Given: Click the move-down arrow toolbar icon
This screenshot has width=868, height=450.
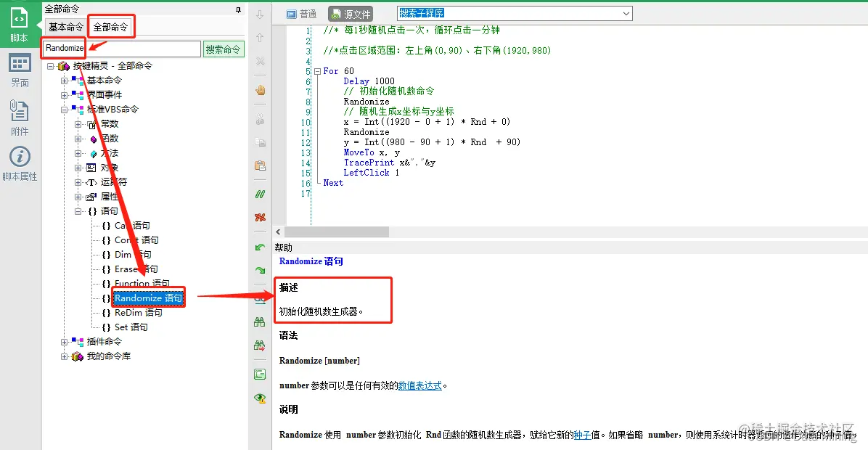Looking at the screenshot, I should pyautogui.click(x=260, y=15).
